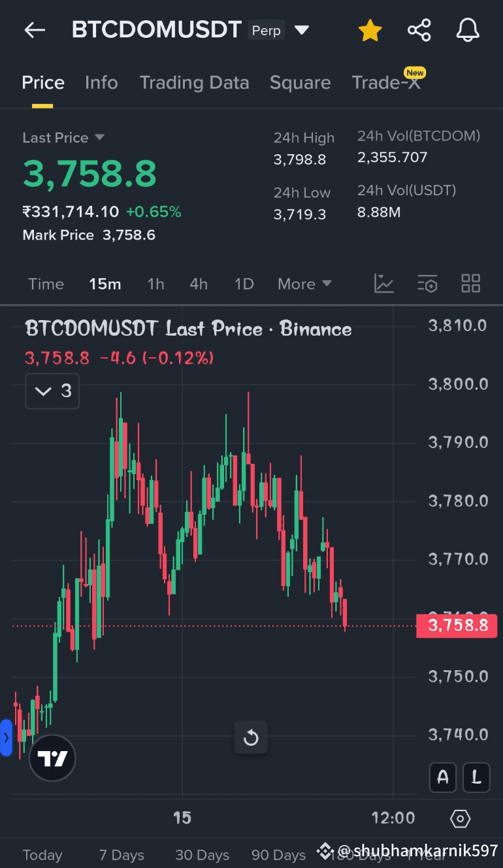Expand the collapsed indicator legend showing 3
The height and width of the screenshot is (868, 503).
point(52,391)
